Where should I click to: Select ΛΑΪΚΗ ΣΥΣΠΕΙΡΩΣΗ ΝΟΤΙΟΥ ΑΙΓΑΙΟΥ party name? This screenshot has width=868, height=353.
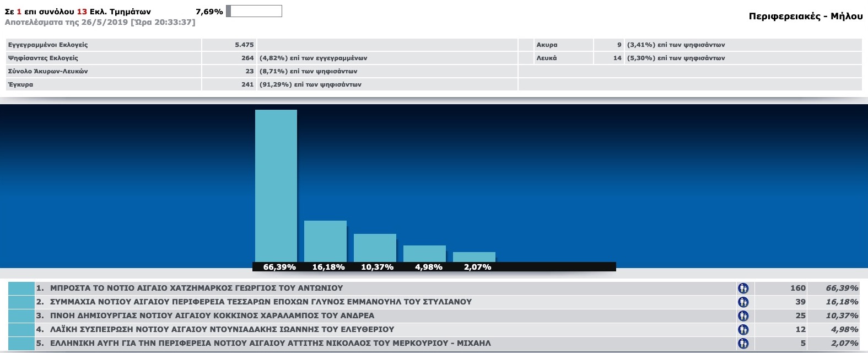point(222,329)
